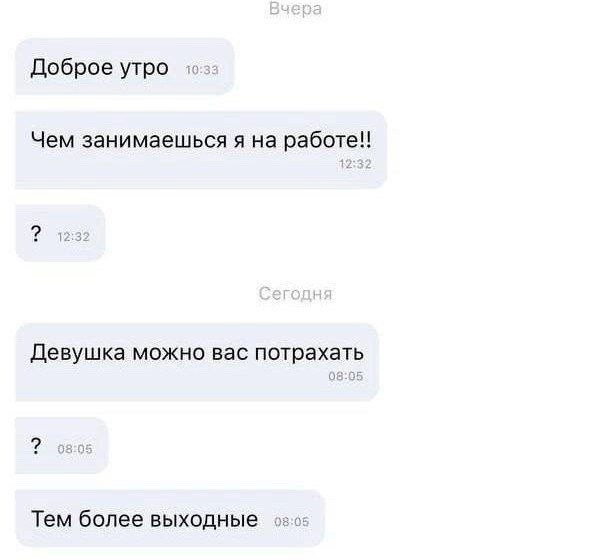
Task: Select the "?" message sent at 12:32
Action: (x=60, y=233)
